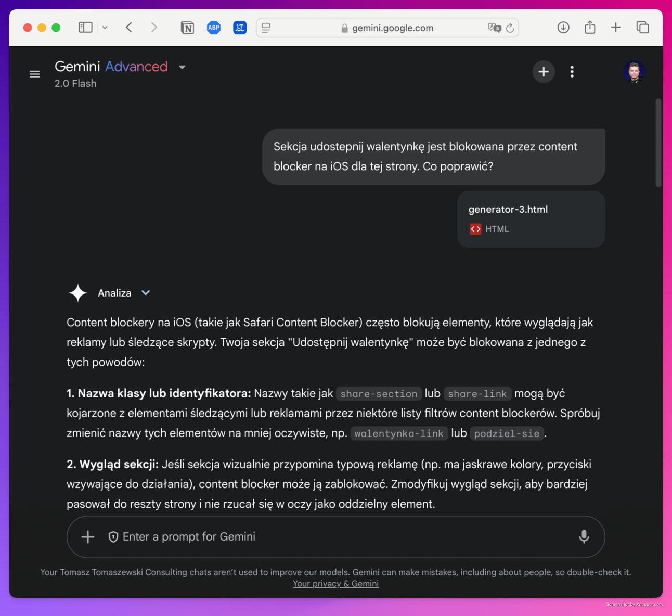The width and height of the screenshot is (672, 616).
Task: Click the walentynka-link code snippet
Action: pos(399,433)
